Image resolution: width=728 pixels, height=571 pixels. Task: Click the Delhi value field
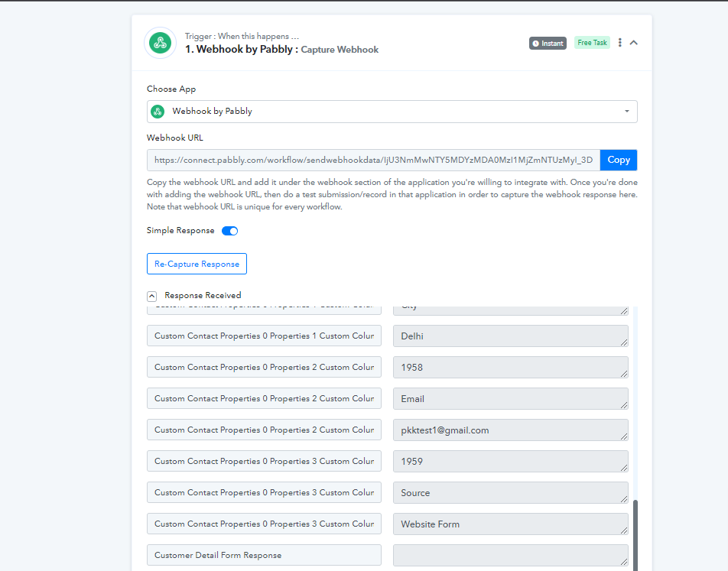pyautogui.click(x=511, y=336)
